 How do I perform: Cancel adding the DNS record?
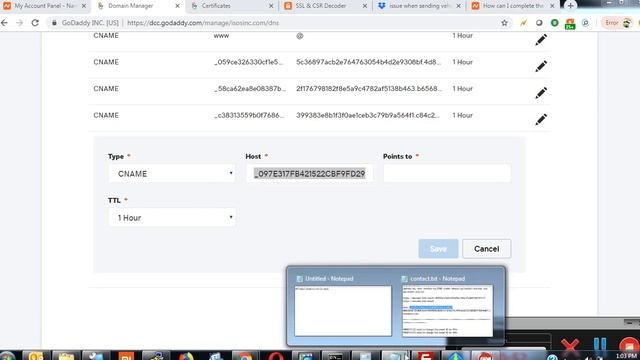pos(486,249)
